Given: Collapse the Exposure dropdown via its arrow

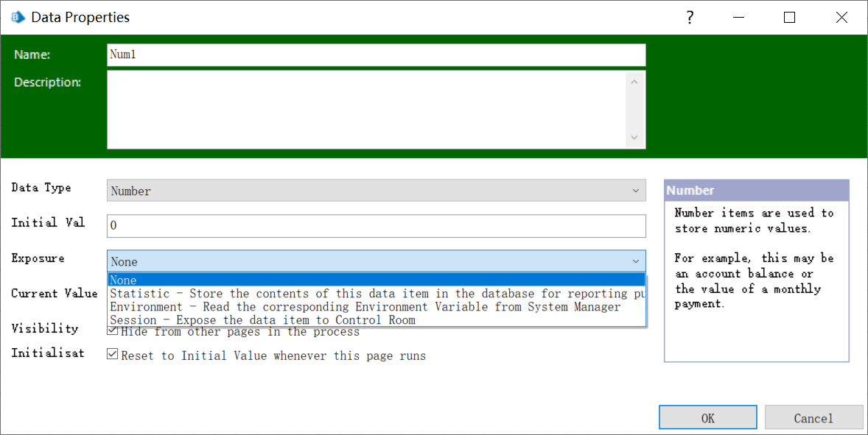Looking at the screenshot, I should tap(635, 261).
